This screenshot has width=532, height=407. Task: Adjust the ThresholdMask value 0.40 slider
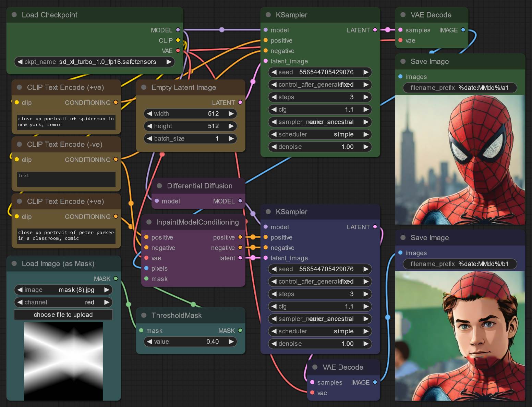pyautogui.click(x=190, y=342)
